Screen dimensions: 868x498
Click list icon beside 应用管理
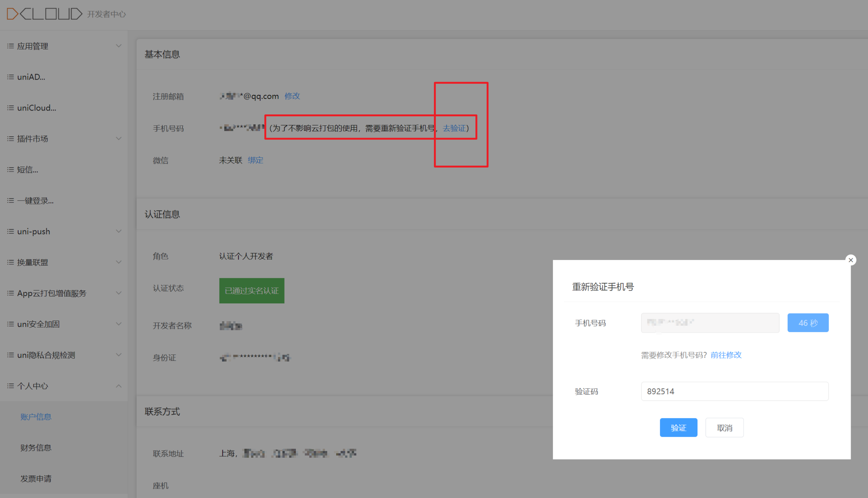11,46
